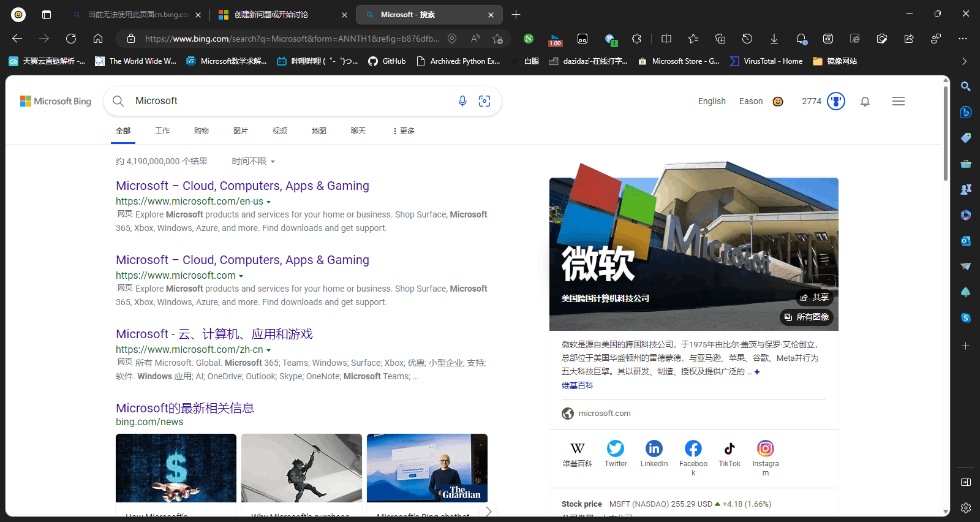Select 工作 search tab

click(x=162, y=131)
